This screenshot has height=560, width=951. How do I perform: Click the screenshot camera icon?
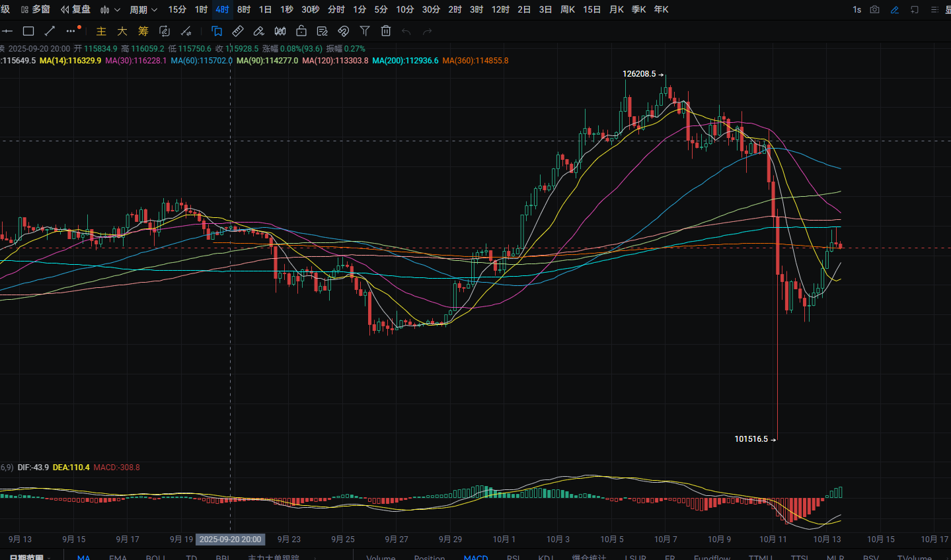point(874,9)
